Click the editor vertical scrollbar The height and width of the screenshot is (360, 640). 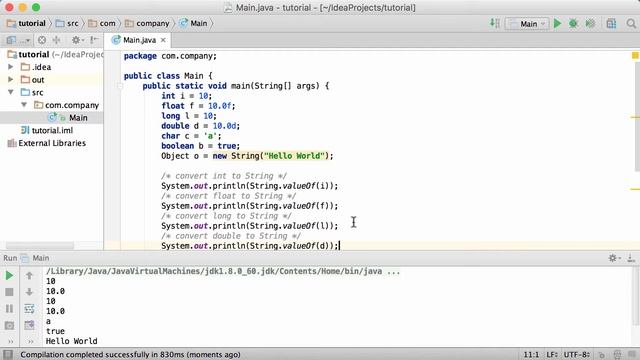pyautogui.click(x=637, y=116)
